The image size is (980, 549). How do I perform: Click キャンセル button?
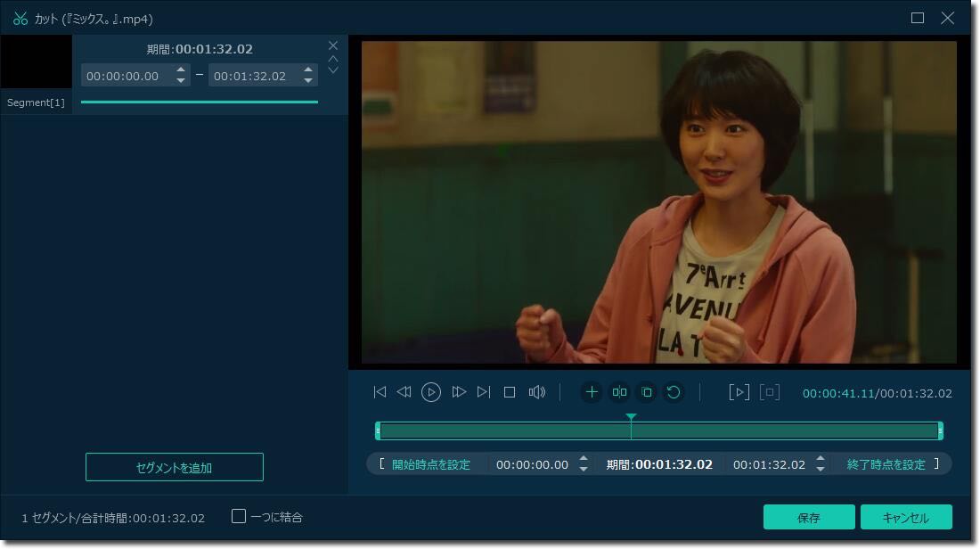[906, 517]
